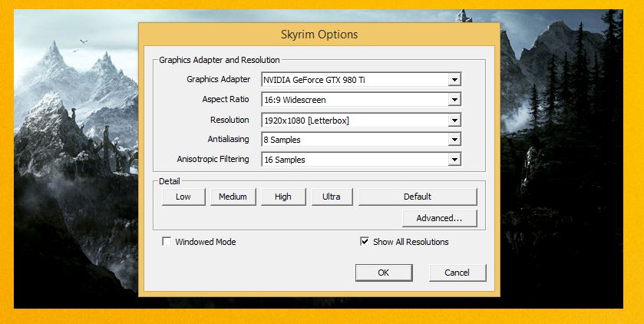Click the Antialiasing label

(x=229, y=139)
